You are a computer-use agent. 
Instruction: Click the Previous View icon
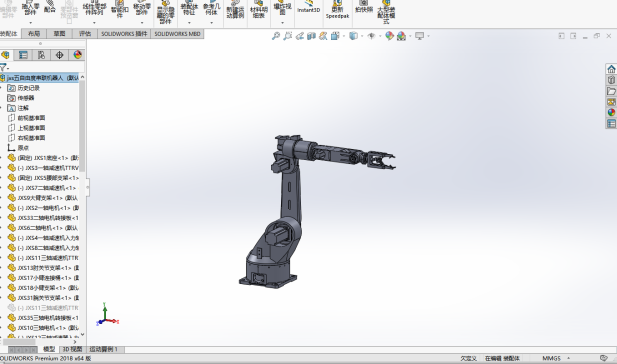click(x=299, y=36)
